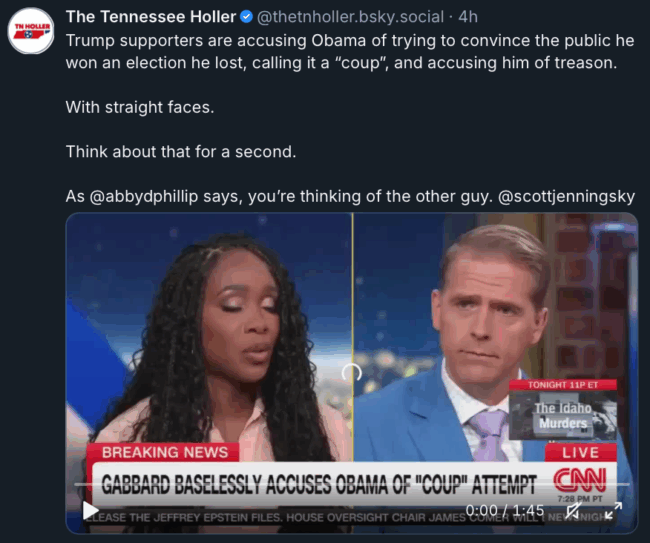Click The Idaho Murders promo thumbnail
The height and width of the screenshot is (543, 650).
point(563,410)
